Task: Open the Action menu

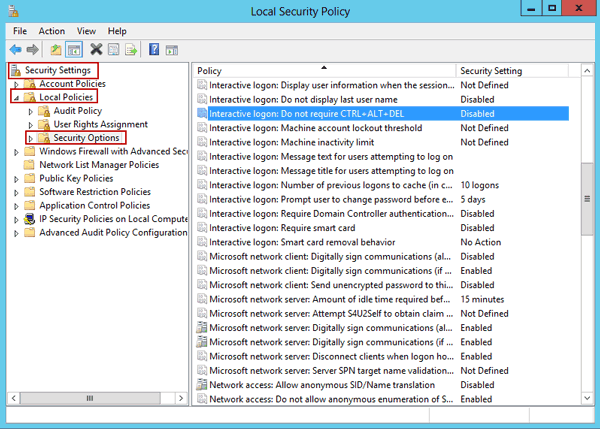Action: point(52,31)
